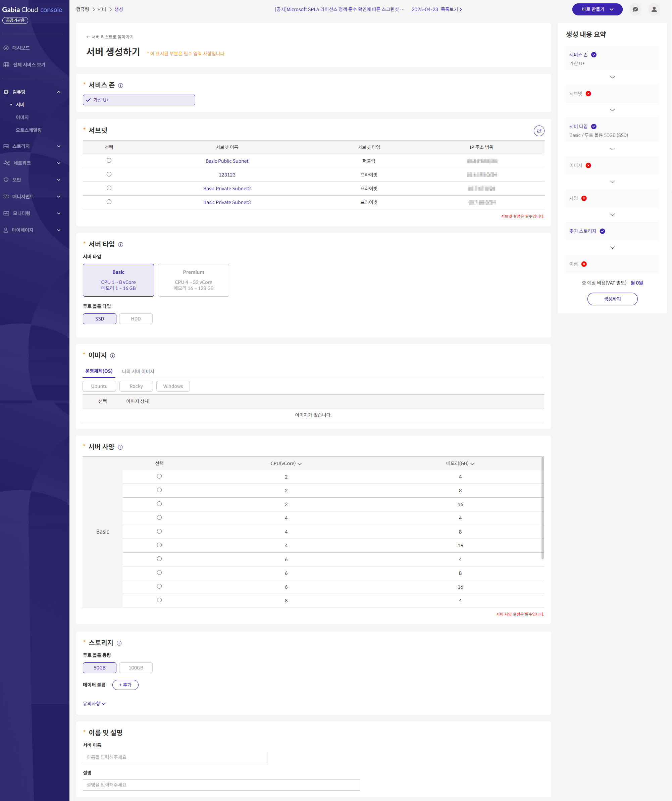
Task: Expand the 유의사항 notes section
Action: (94, 704)
